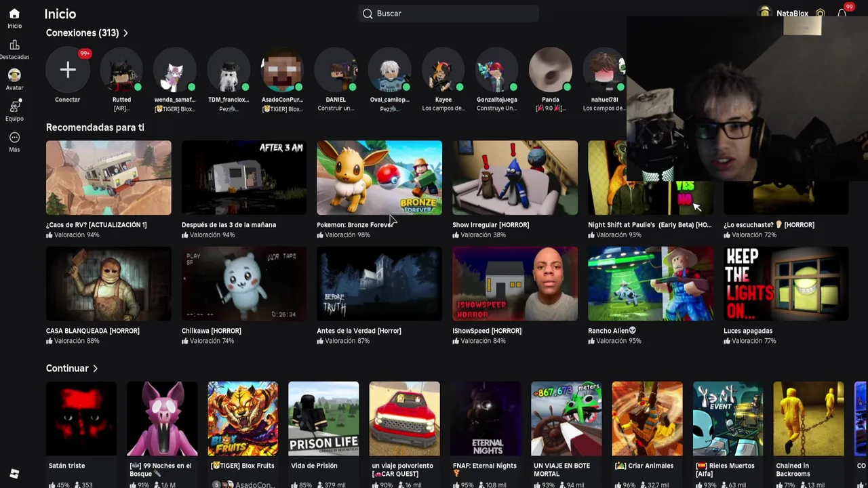
Task: Open 99 Noches en el Bosque thumbnail
Action: 162,419
